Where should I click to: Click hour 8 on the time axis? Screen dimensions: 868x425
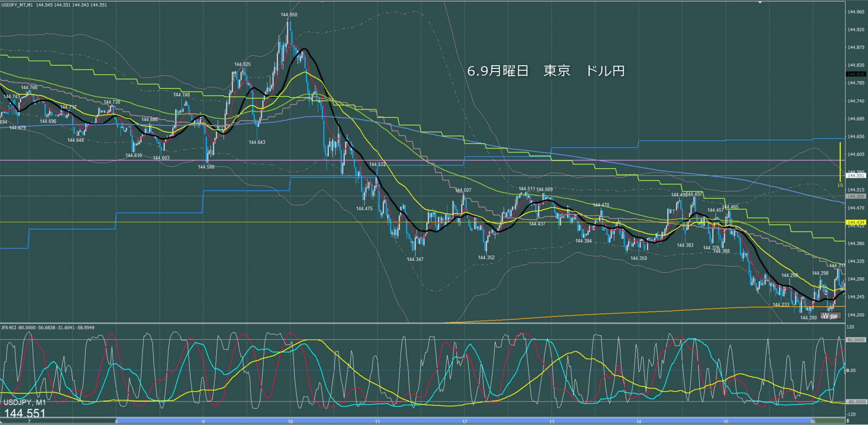(117, 421)
